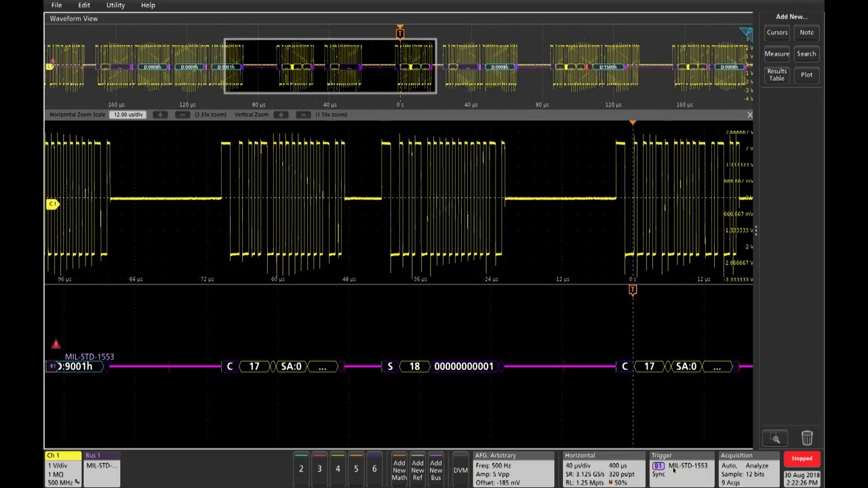The image size is (868, 488).
Task: Turn on channel 2
Action: (x=301, y=468)
